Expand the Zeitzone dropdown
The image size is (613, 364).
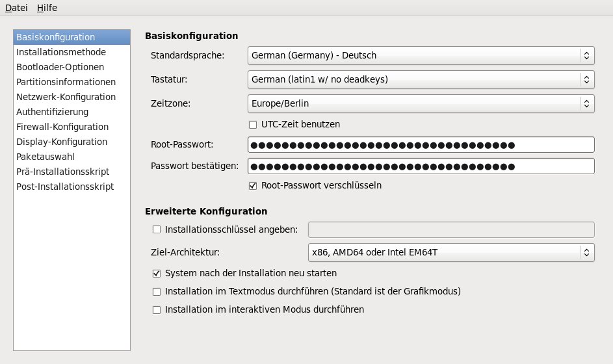tap(421, 103)
